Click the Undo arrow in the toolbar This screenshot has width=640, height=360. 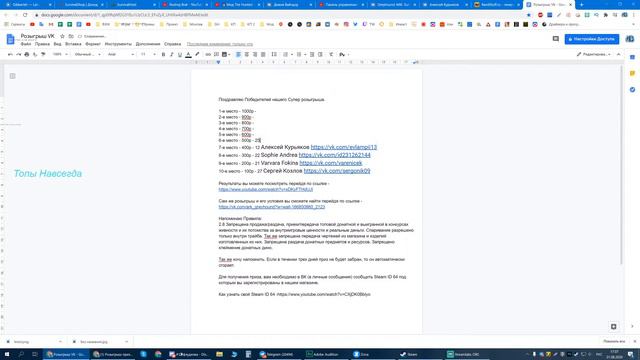point(10,54)
